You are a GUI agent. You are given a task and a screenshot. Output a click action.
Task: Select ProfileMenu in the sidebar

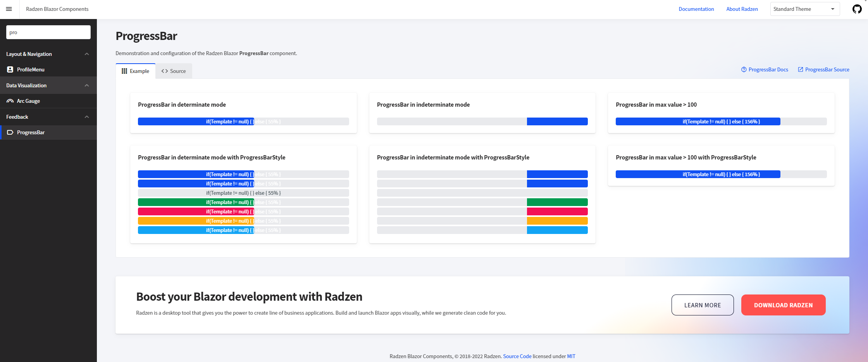[48, 69]
